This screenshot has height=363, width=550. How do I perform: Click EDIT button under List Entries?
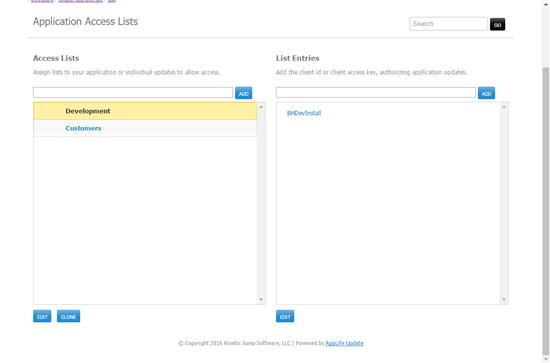point(285,316)
